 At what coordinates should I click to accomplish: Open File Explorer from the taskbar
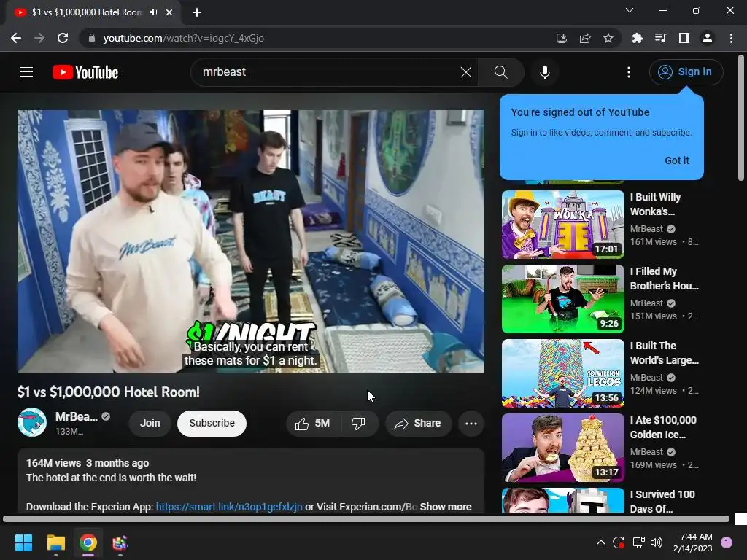pos(55,542)
